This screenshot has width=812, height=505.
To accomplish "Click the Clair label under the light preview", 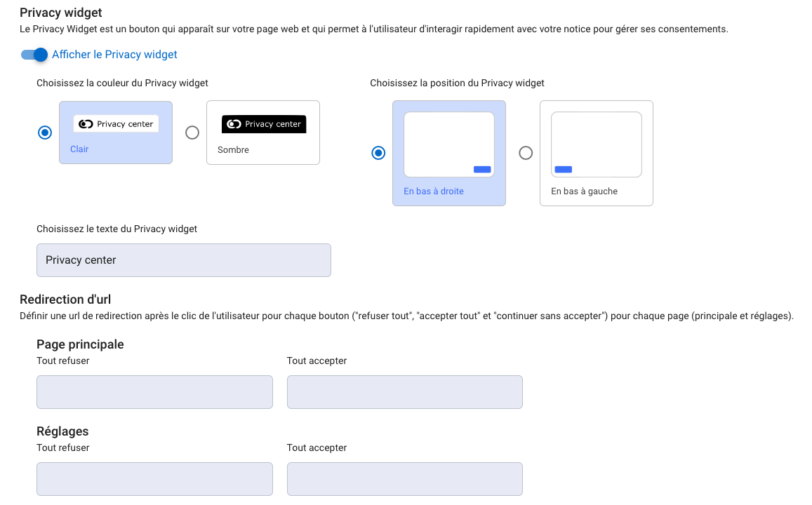I will click(79, 149).
